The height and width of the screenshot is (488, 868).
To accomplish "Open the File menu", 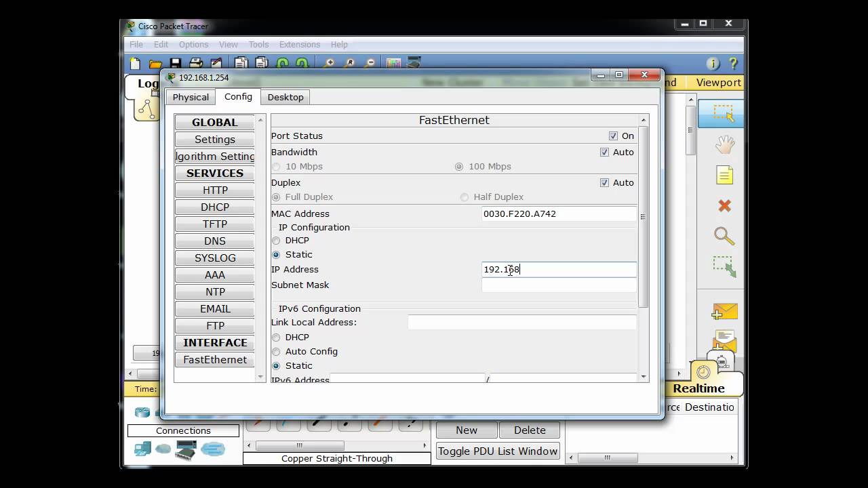I will point(136,45).
